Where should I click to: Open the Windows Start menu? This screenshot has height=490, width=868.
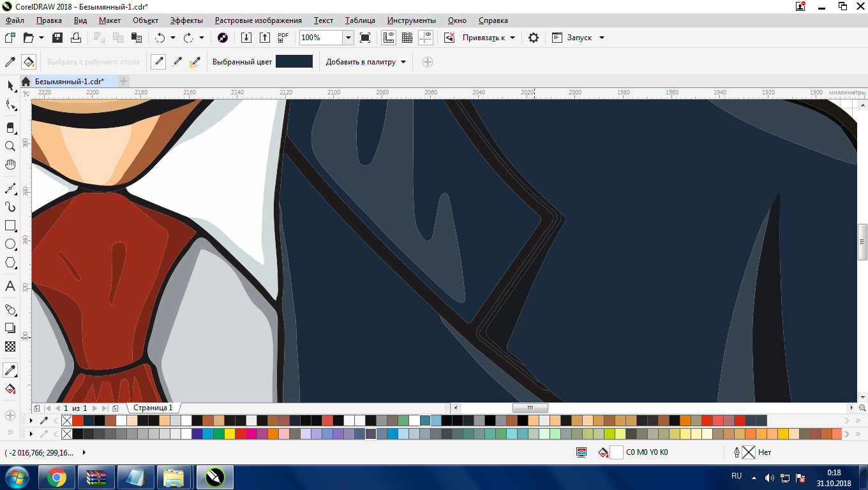pyautogui.click(x=16, y=477)
